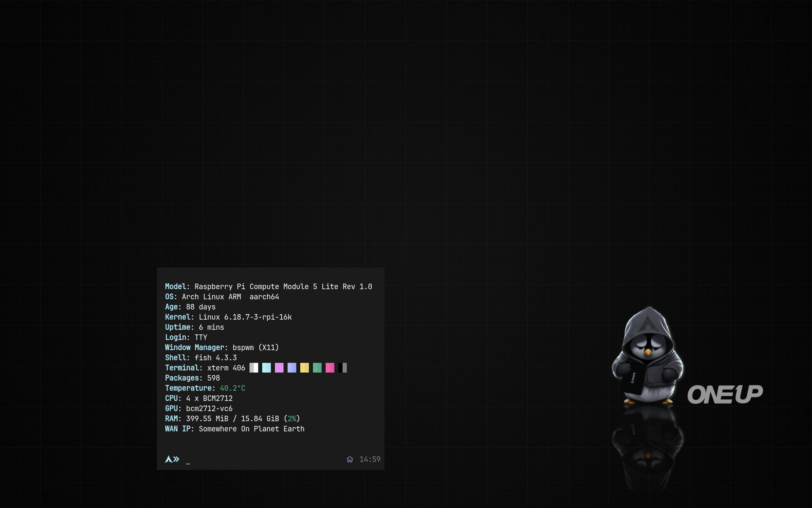Click the magenta color swatch in the terminal

(279, 368)
